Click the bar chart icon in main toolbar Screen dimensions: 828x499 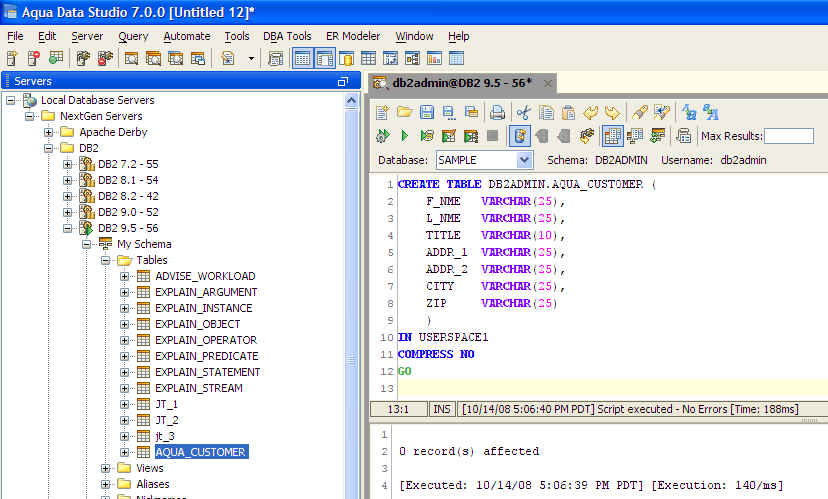click(434, 59)
